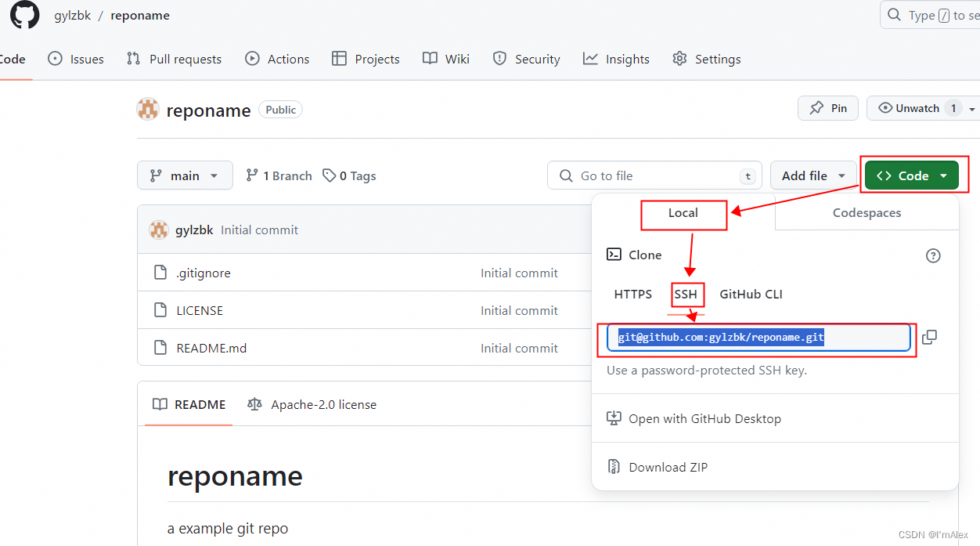Open Initial commit link on LICENSE row

[x=520, y=310]
